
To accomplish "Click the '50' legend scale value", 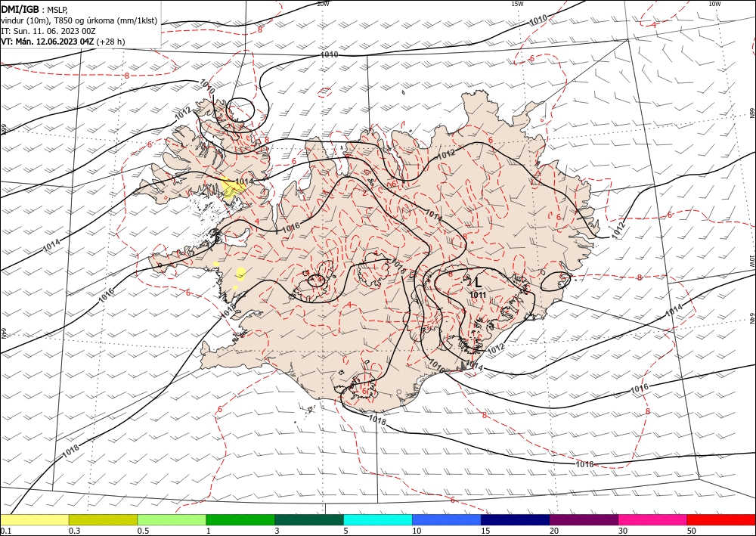I will (692, 531).
